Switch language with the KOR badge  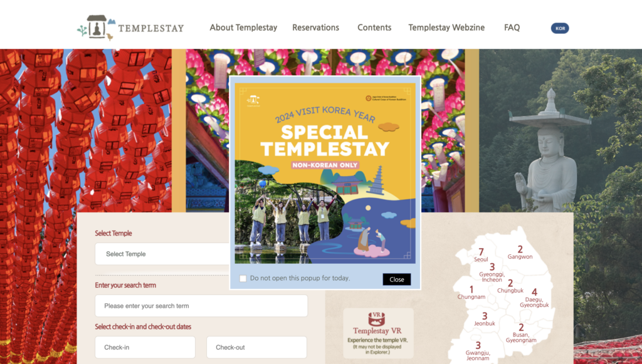(560, 28)
